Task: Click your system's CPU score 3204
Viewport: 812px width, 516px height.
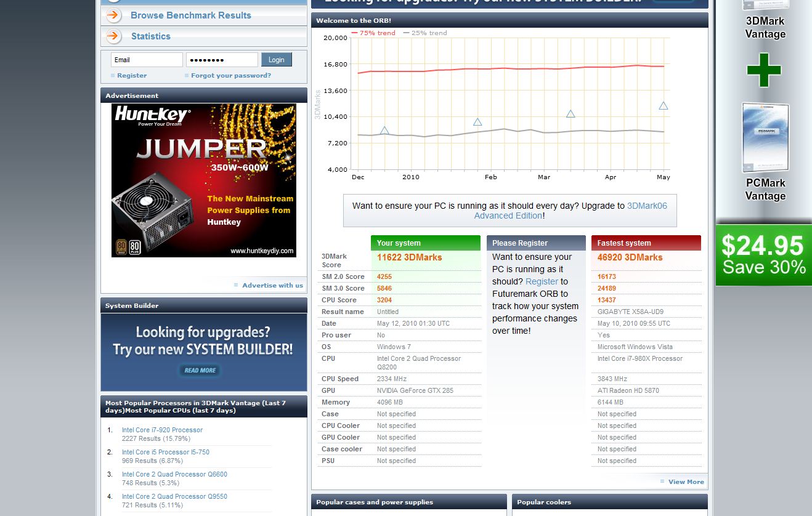Action: point(384,300)
